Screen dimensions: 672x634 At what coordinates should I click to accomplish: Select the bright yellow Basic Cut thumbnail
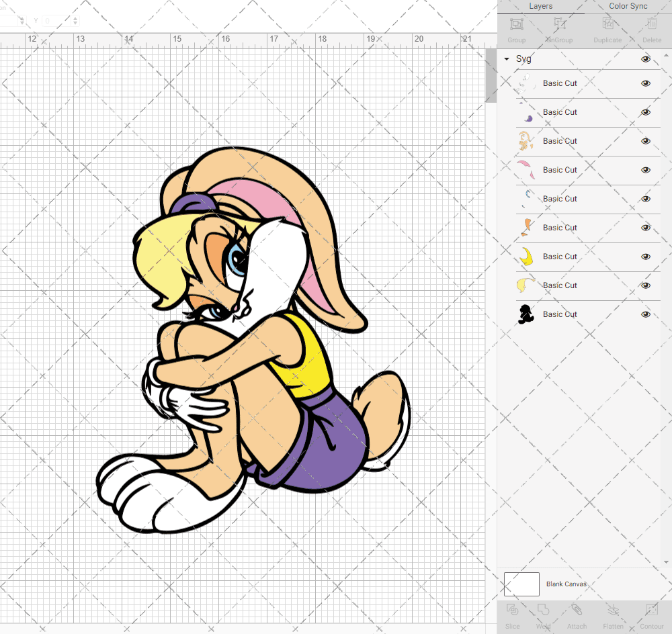(x=526, y=257)
